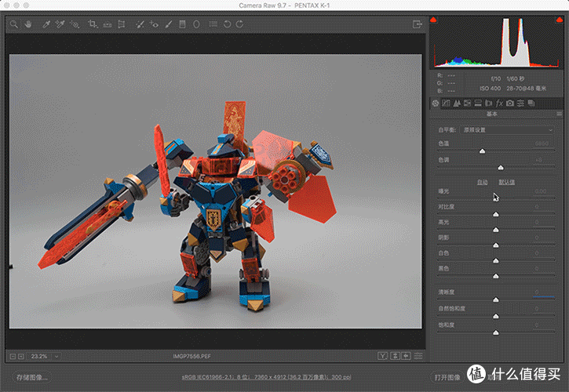Viewport: 569px width, 392px height.
Task: Switch to the Tone Curve panel tab
Action: (446, 103)
